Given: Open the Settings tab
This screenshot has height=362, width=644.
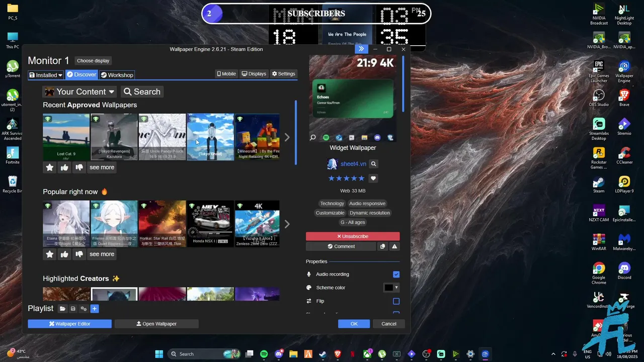Looking at the screenshot, I should pyautogui.click(x=284, y=74).
